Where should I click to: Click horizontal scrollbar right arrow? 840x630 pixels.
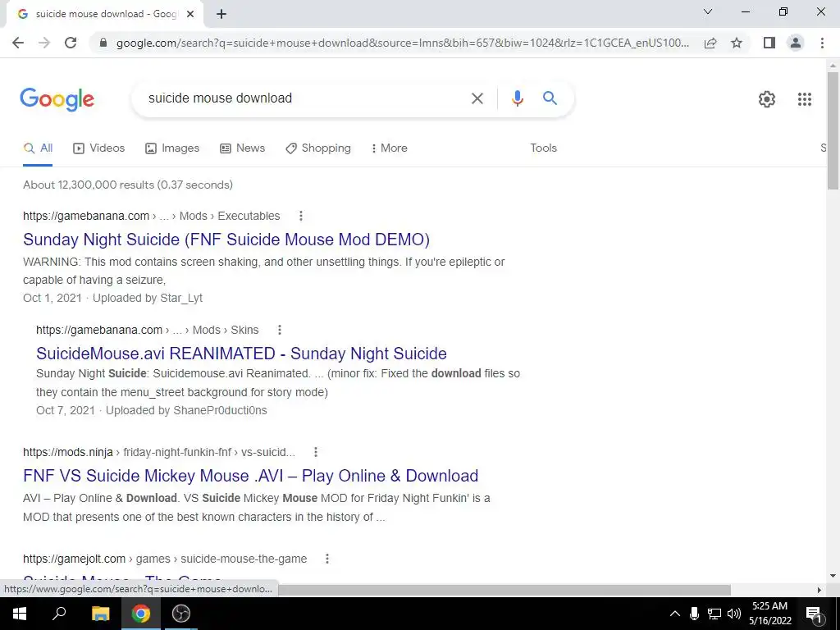click(x=819, y=590)
